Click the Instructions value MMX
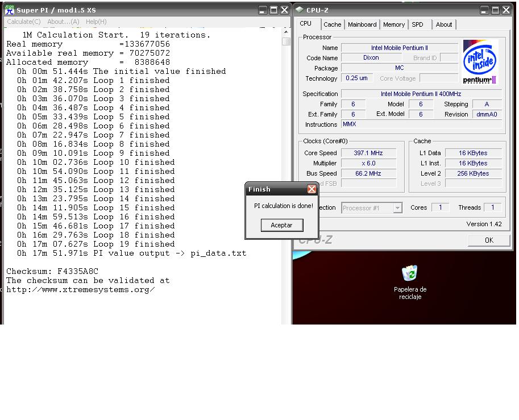The height and width of the screenshot is (420, 519). click(421, 124)
